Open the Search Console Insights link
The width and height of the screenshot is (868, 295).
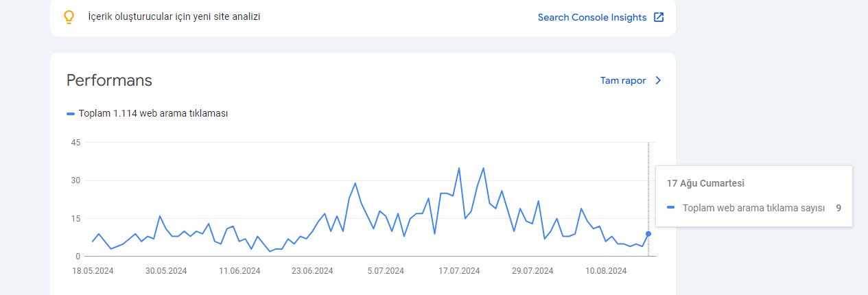coord(592,17)
